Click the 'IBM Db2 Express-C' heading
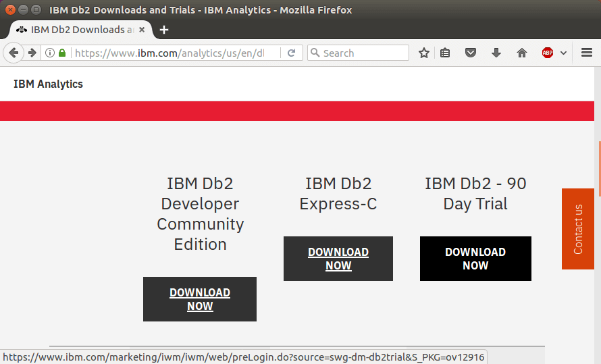This screenshot has width=601, height=364. tap(338, 194)
